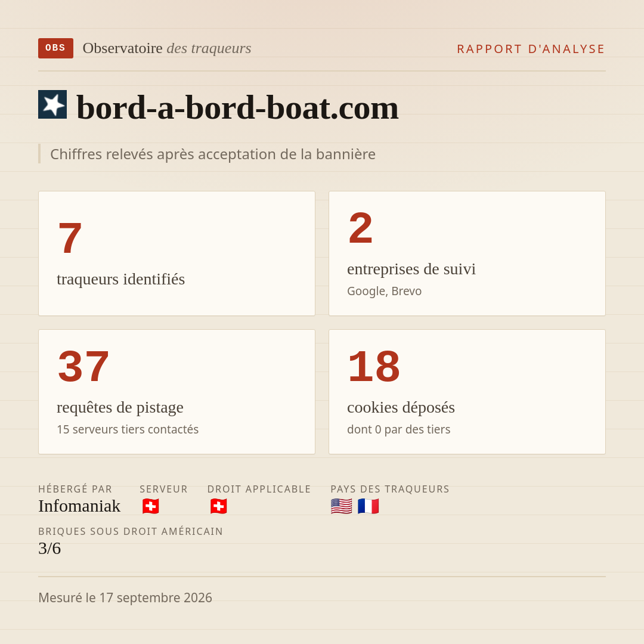Select the bord-a-bord-boat.com domain heading
Screen dimensions: 644x644
point(238,108)
